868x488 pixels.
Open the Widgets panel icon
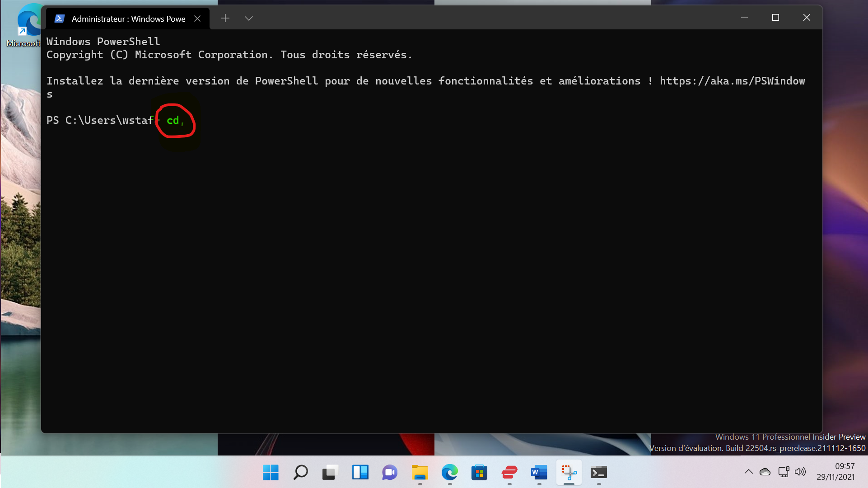coord(360,473)
